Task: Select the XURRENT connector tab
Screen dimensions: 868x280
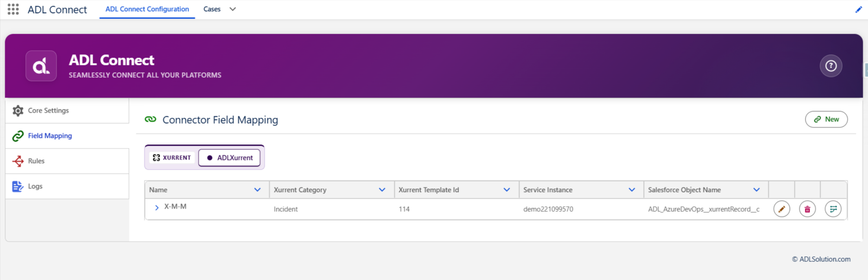Action: (172, 157)
